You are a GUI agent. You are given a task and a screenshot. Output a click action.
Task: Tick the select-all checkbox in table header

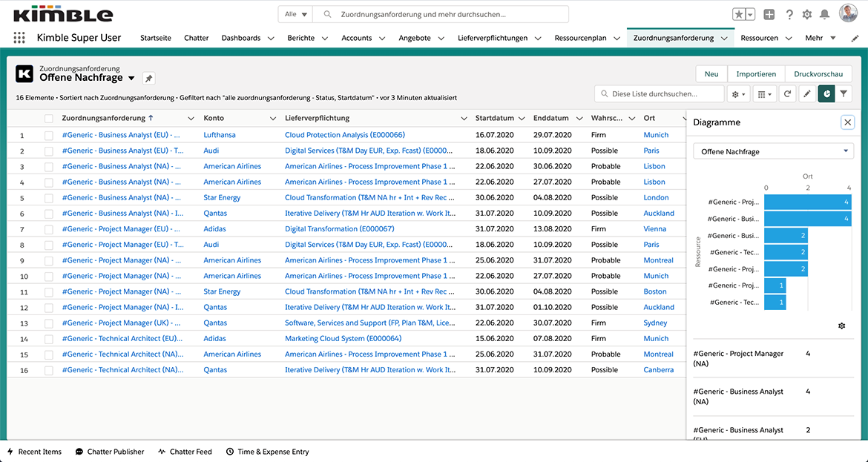coord(49,119)
